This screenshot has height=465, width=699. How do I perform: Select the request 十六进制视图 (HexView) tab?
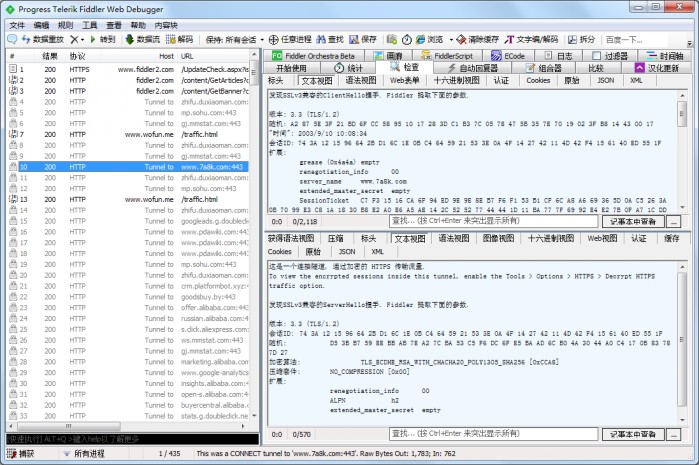pyautogui.click(x=456, y=80)
